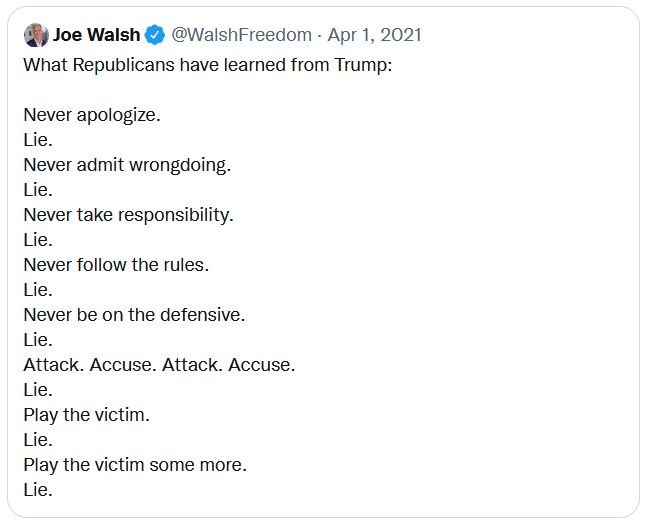The width and height of the screenshot is (647, 520).
Task: Click 'Lie.' directly under 'Never admit wrongdoing.'
Action: [38, 190]
